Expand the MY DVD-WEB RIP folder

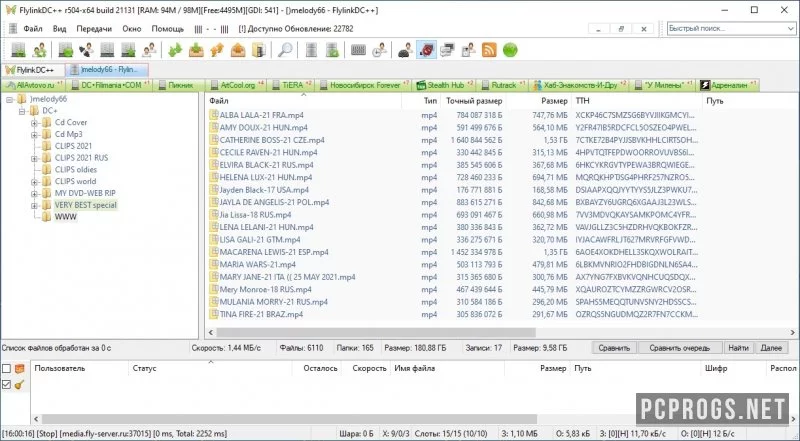tap(34, 193)
